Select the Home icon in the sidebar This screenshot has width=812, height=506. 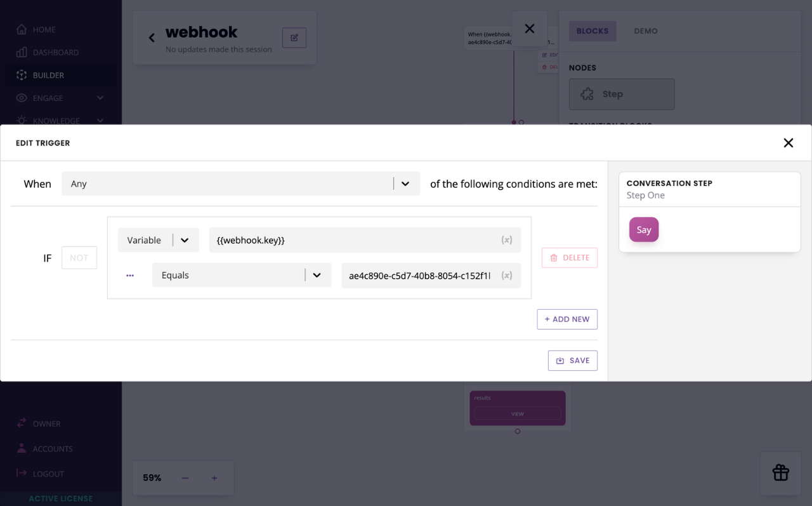coord(21,29)
